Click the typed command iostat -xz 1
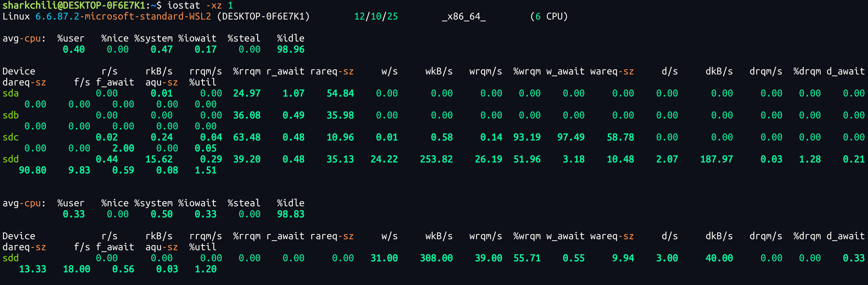The height and width of the screenshot is (285, 868). pyautogui.click(x=200, y=5)
